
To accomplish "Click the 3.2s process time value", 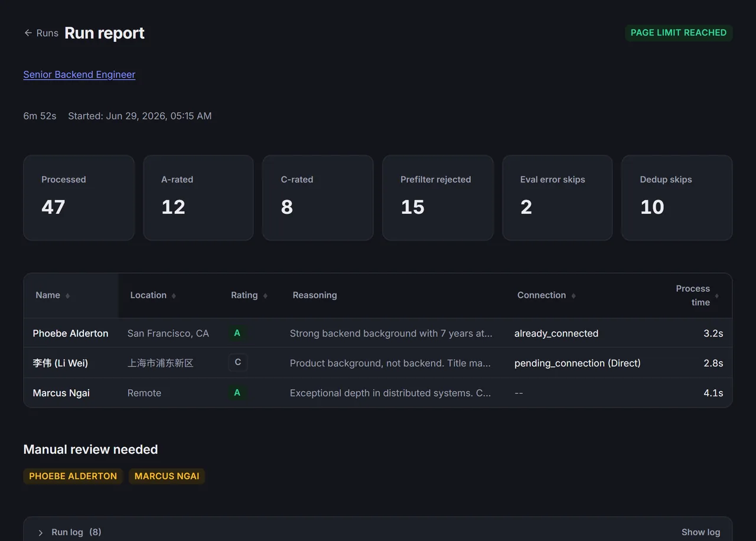I will pos(713,333).
